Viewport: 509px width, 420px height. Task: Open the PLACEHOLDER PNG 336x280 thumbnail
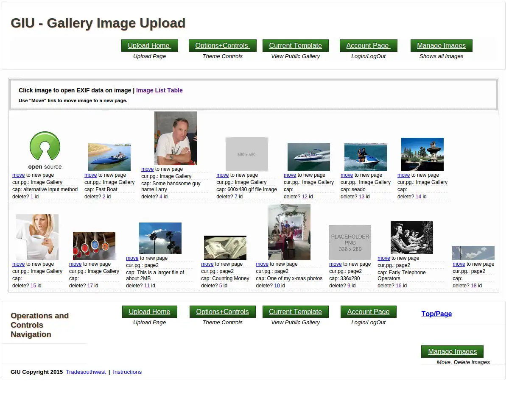[350, 243]
